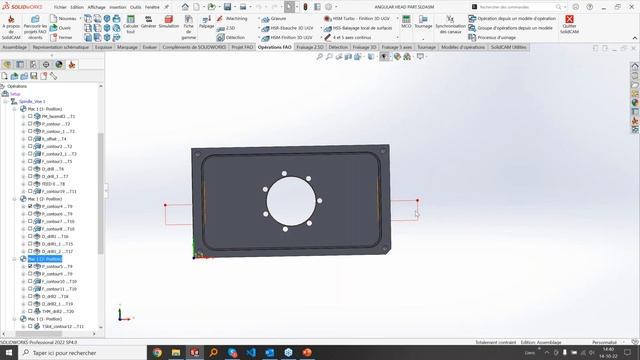The width and height of the screenshot is (640, 360).
Task: Click HSM Turbo - Finition 3D UGV
Action: pyautogui.click(x=357, y=19)
